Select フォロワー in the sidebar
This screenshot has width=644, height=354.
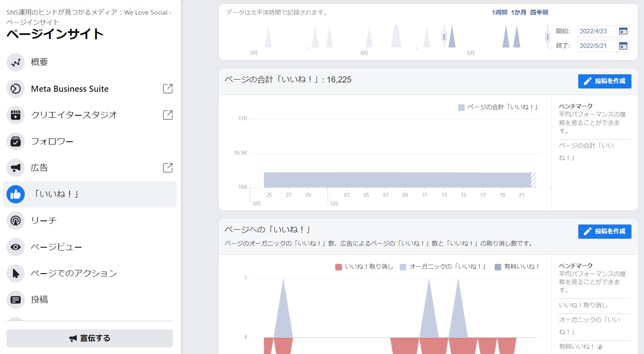[90, 142]
